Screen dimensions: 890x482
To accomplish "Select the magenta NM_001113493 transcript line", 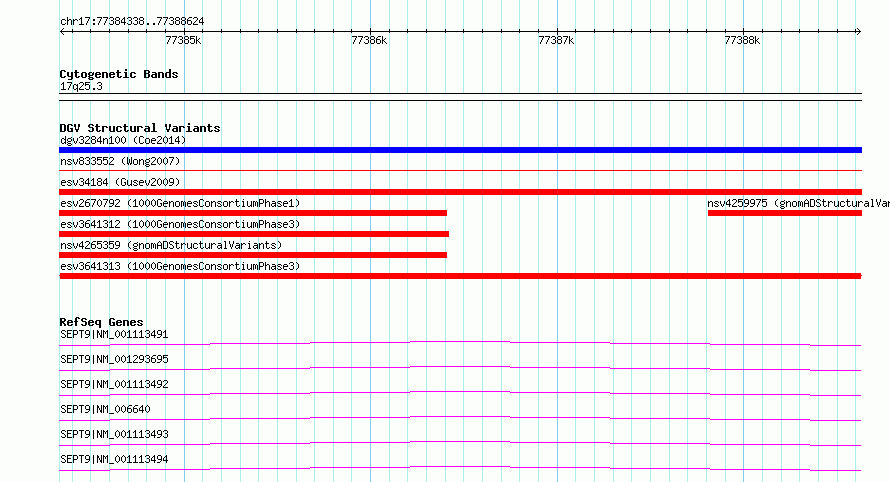I will [460, 443].
